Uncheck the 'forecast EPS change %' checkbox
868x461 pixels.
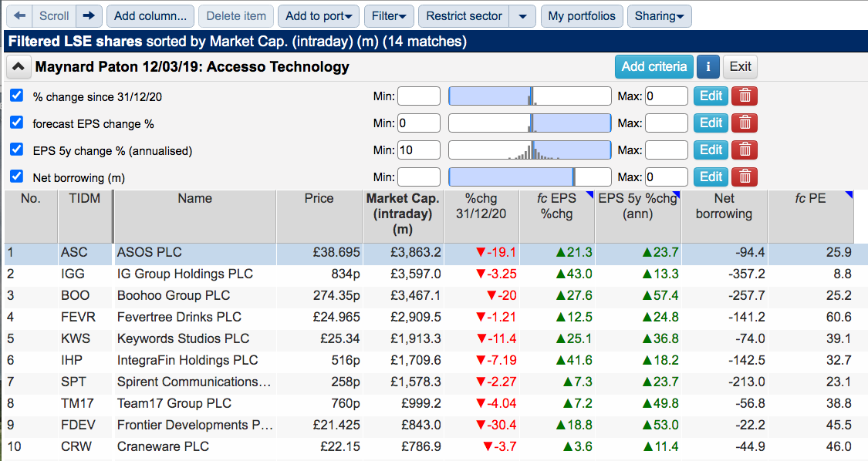pos(17,123)
